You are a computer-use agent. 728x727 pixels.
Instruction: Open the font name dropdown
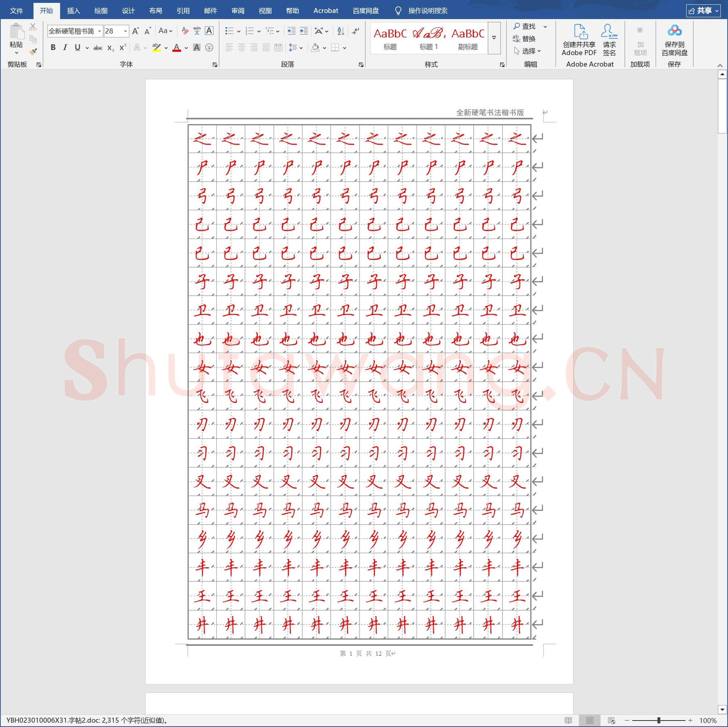point(99,31)
